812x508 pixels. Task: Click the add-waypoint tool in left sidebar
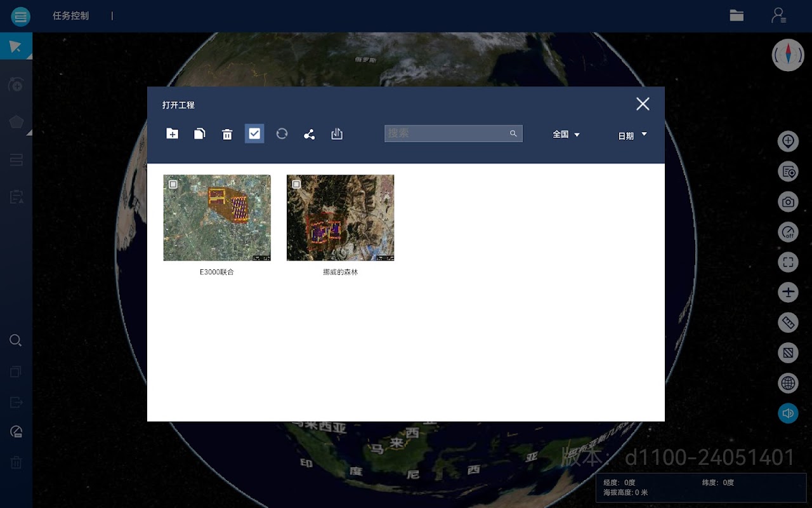16,84
